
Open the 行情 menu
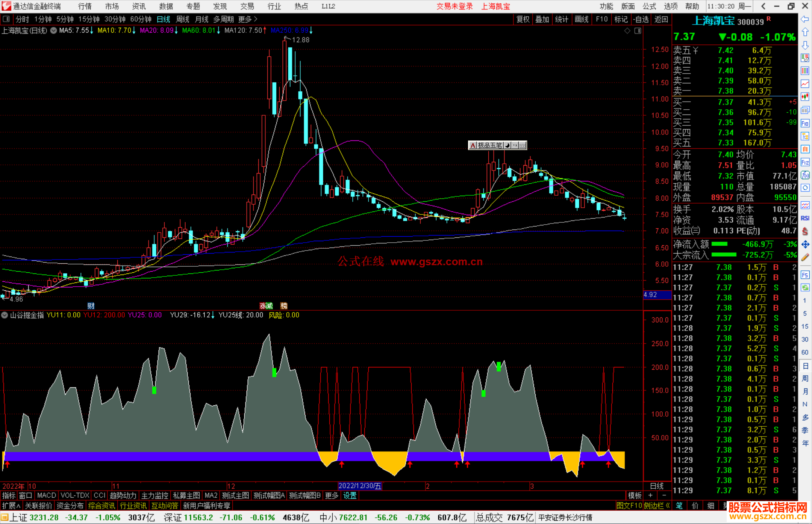(x=85, y=6)
